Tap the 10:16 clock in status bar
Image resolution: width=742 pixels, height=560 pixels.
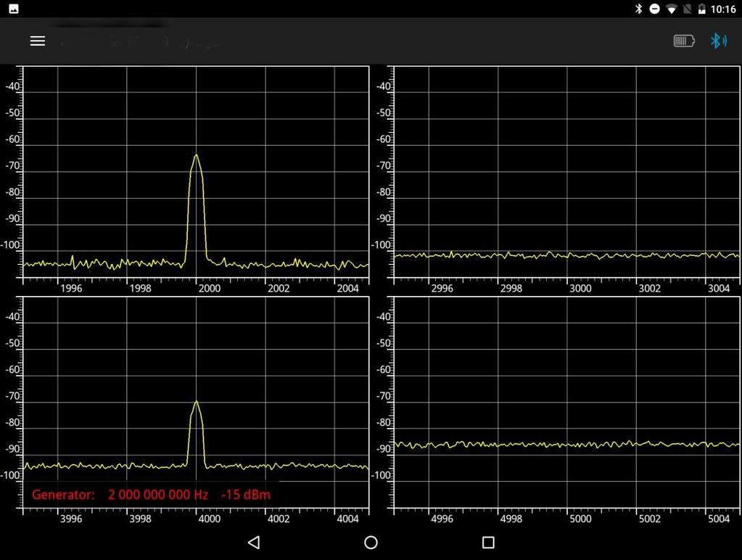tap(723, 9)
